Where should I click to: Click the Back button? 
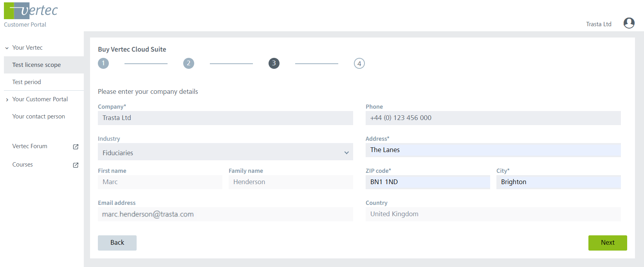click(x=117, y=243)
